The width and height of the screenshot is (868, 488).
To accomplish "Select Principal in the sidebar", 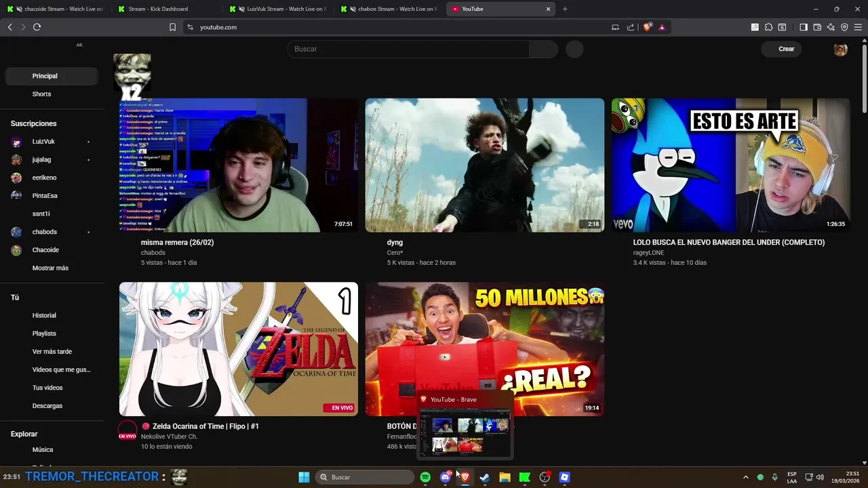I will [52, 76].
